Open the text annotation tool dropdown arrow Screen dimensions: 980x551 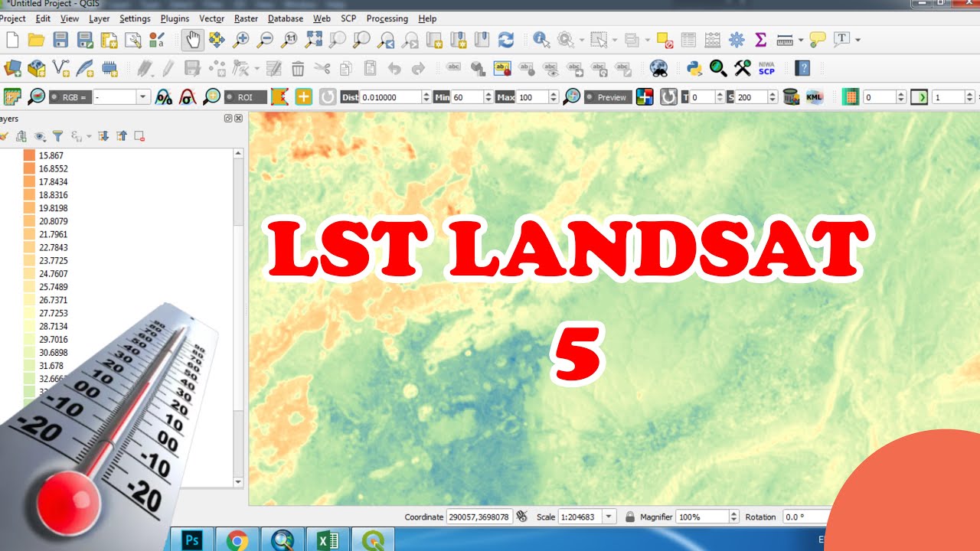point(858,39)
